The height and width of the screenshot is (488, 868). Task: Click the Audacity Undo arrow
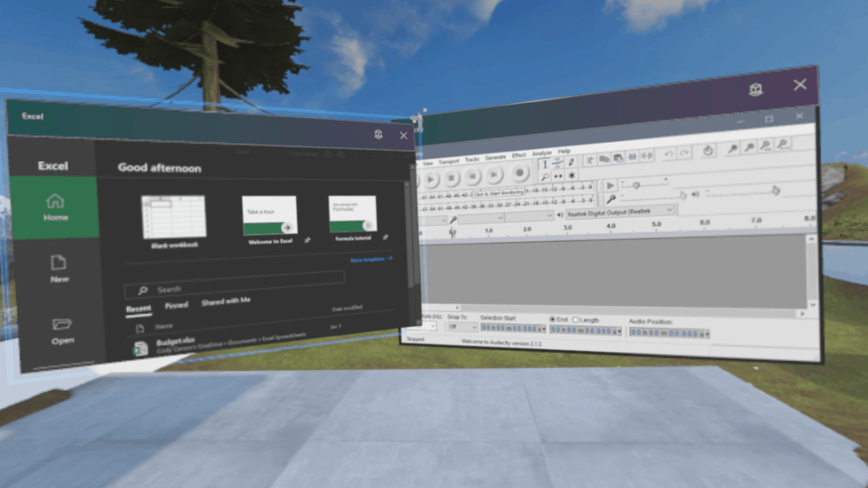click(x=669, y=154)
